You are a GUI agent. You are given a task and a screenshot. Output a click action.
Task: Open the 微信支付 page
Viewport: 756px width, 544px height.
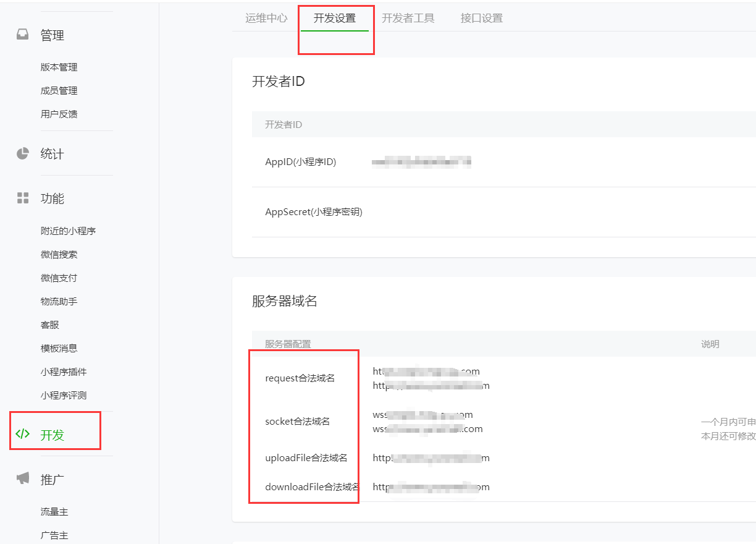pyautogui.click(x=59, y=278)
